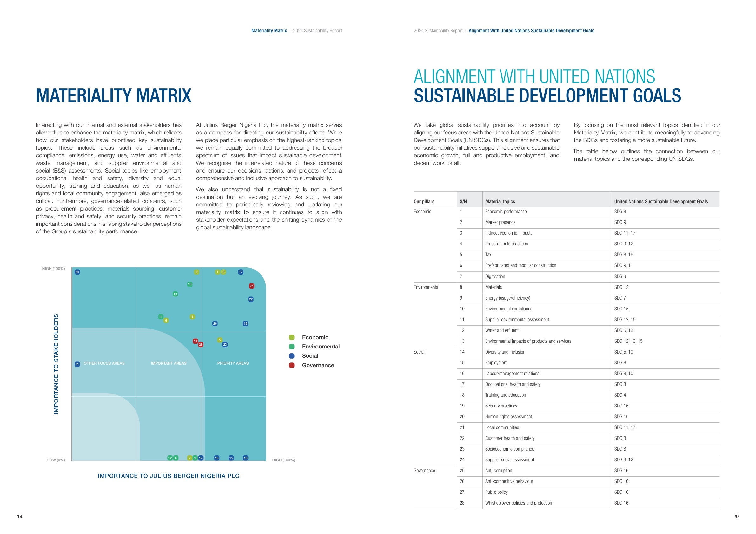
Task: Open the Materiality Matrix header tab
Action: 269,30
